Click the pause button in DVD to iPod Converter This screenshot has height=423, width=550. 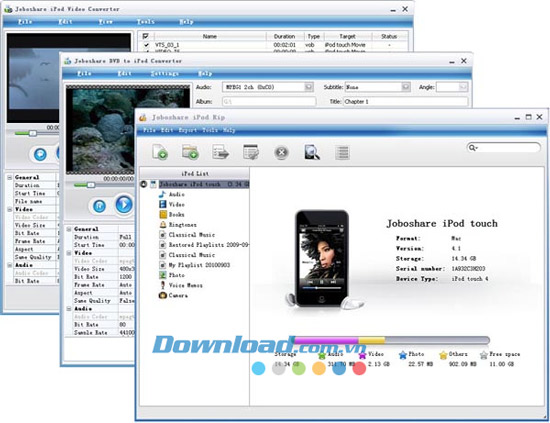pyautogui.click(x=99, y=206)
